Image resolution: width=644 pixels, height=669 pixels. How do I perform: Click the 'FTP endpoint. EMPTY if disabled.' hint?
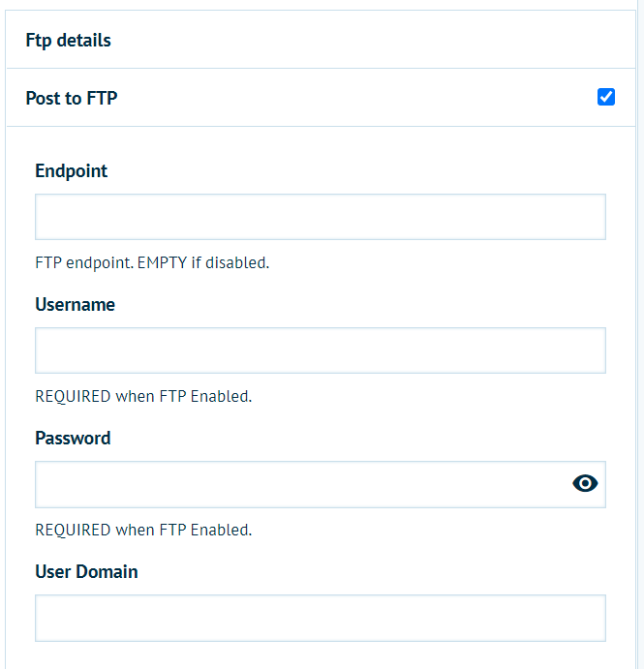click(152, 262)
